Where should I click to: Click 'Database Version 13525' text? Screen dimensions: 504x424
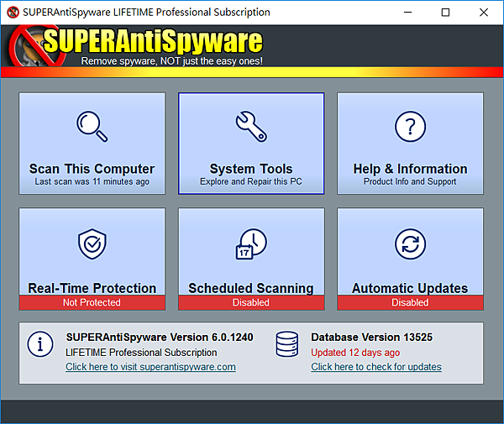[372, 338]
